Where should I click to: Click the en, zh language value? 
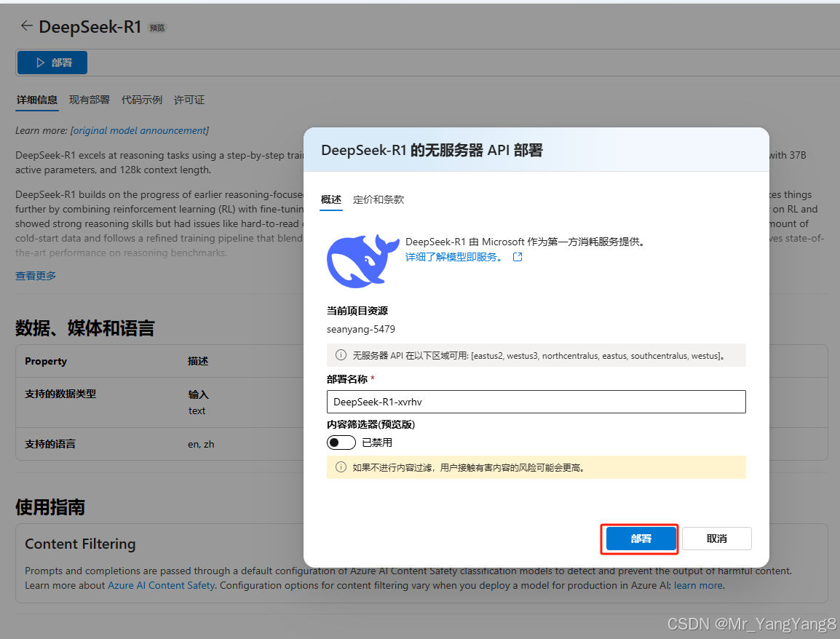201,444
